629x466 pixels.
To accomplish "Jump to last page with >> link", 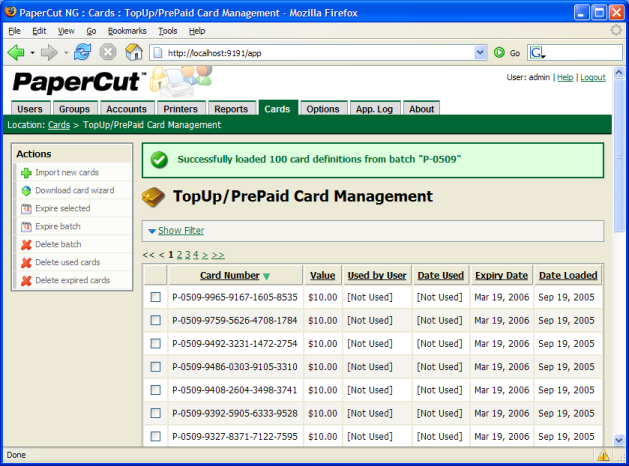I will tap(218, 255).
